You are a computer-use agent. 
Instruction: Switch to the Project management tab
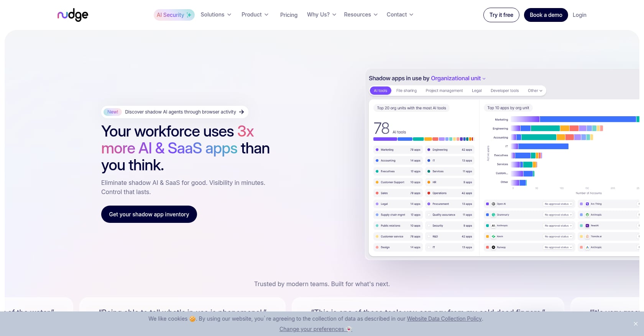444,91
